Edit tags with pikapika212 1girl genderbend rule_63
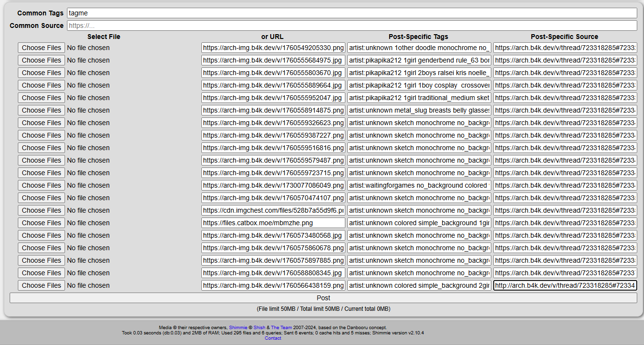644x345 pixels. point(419,60)
